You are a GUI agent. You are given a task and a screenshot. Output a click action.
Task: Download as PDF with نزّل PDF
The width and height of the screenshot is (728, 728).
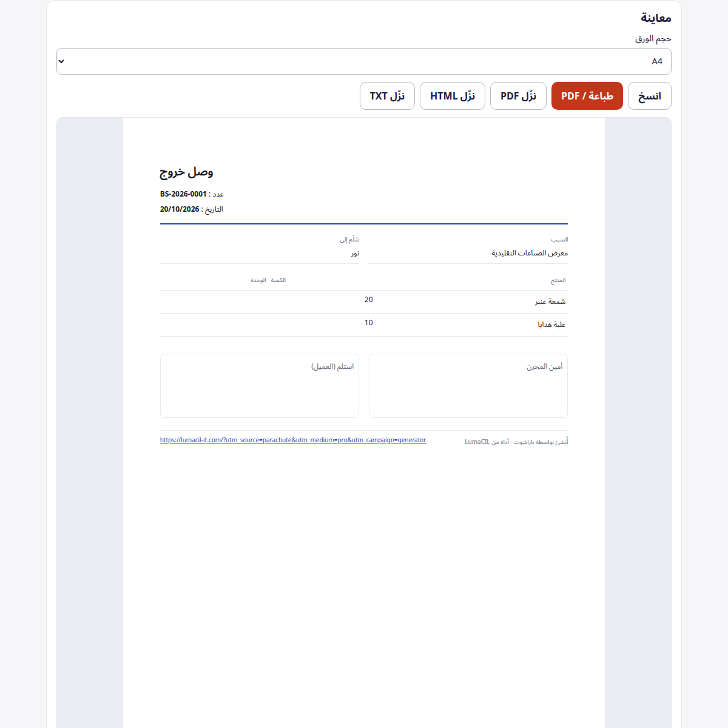click(x=518, y=96)
